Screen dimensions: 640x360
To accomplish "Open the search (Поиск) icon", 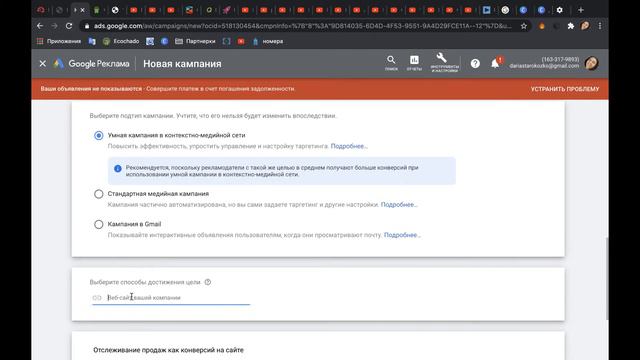I will (x=391, y=63).
